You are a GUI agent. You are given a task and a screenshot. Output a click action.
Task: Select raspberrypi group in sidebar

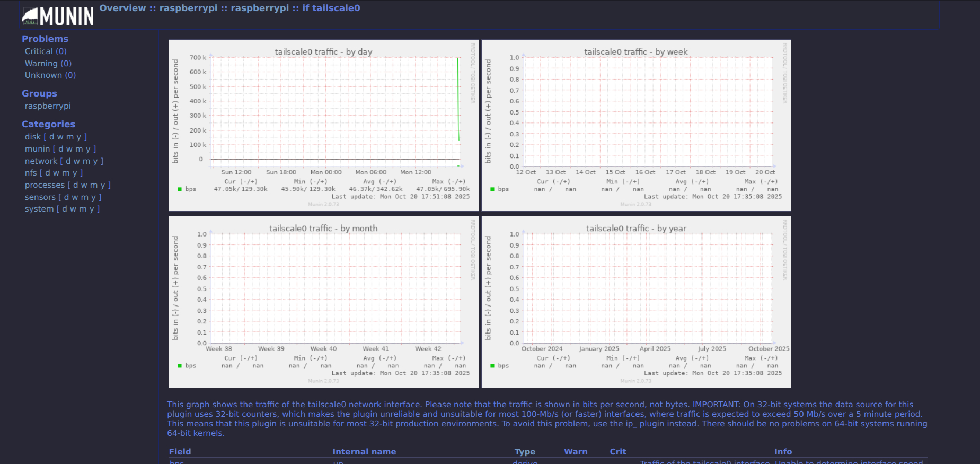47,106
